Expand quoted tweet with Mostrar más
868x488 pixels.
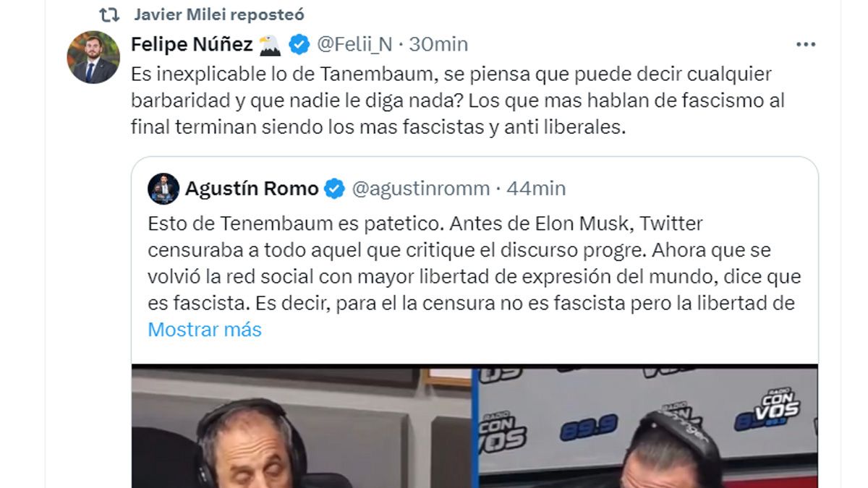[x=205, y=330]
